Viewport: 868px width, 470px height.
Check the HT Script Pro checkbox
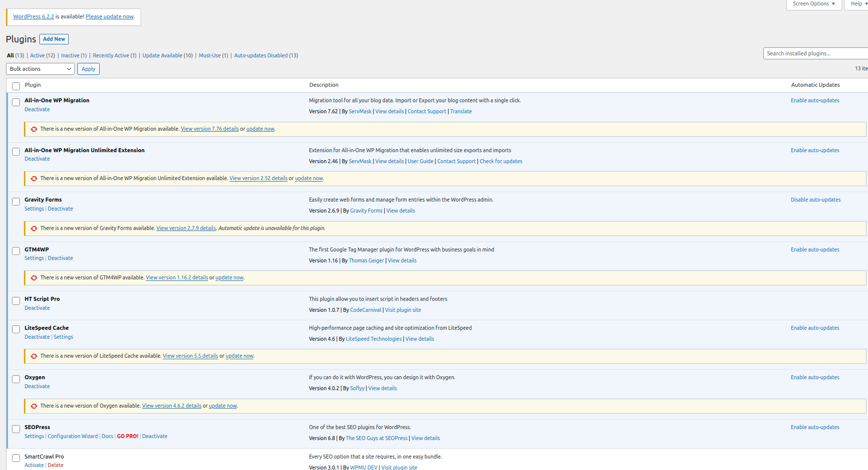pyautogui.click(x=16, y=301)
